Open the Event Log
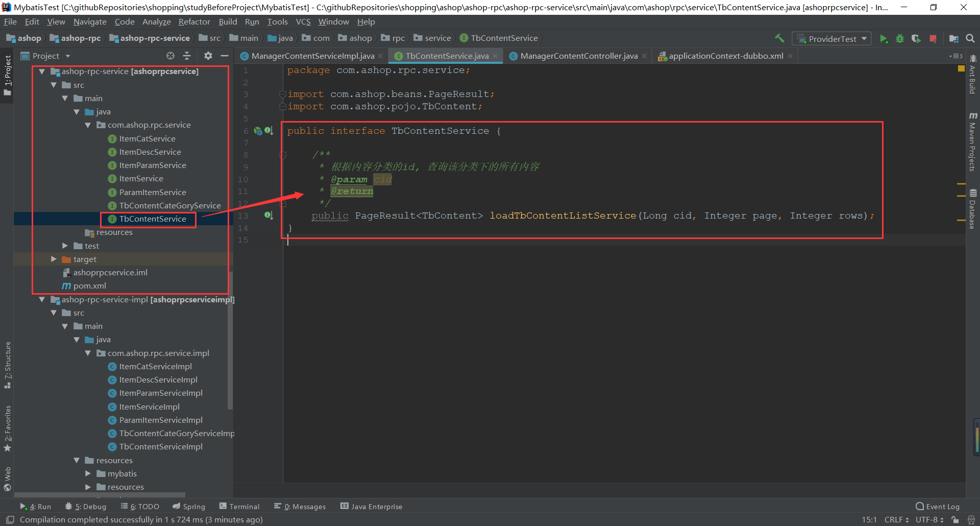 [938, 507]
